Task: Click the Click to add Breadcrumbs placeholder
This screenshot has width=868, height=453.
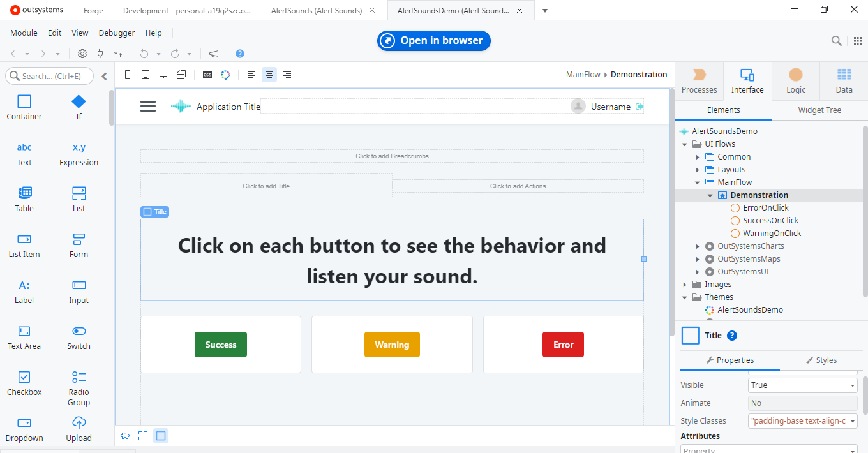Action: pos(392,156)
